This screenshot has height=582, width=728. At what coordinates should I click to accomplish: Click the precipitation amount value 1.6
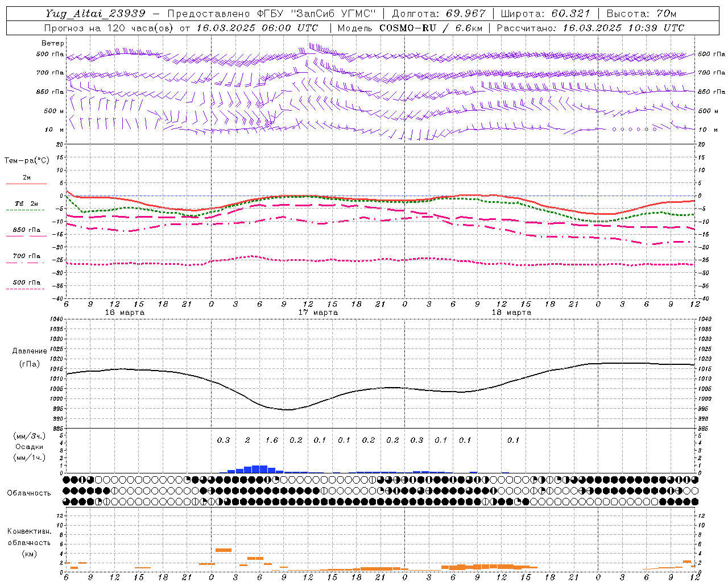point(272,440)
